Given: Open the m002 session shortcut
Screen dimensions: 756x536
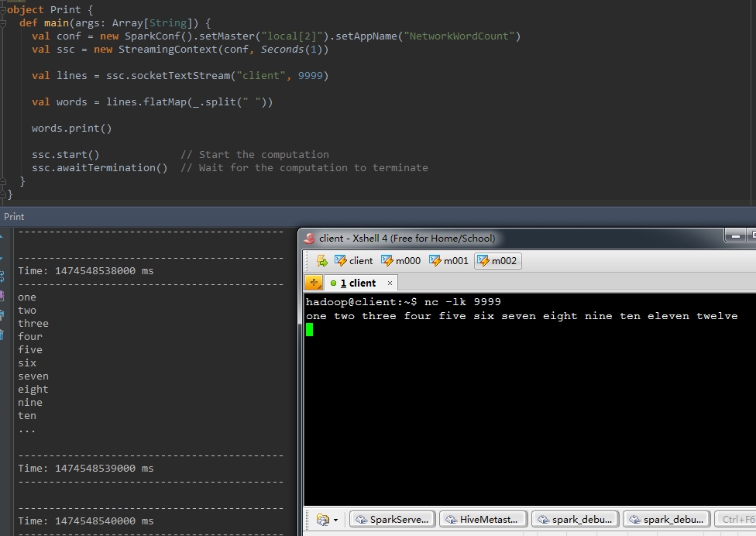Looking at the screenshot, I should point(497,261).
